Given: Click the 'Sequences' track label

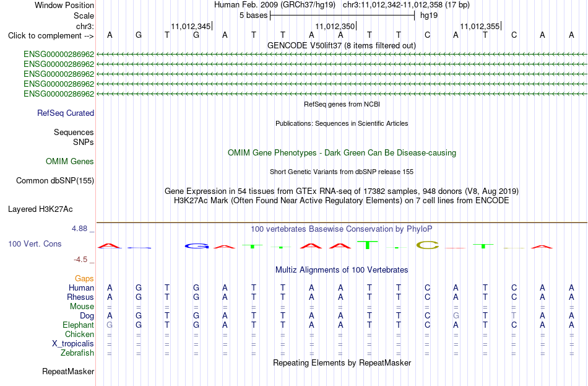Looking at the screenshot, I should click(74, 132).
